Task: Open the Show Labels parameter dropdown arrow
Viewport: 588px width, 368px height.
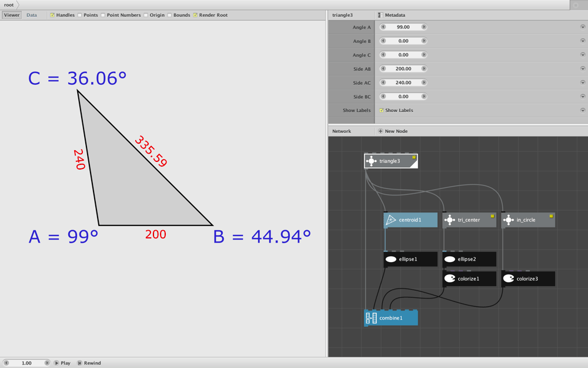Action: [x=583, y=111]
